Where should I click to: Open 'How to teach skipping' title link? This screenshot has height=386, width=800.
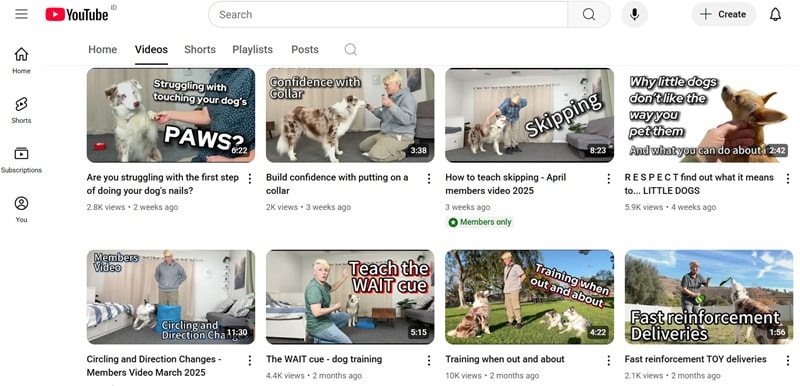click(506, 184)
